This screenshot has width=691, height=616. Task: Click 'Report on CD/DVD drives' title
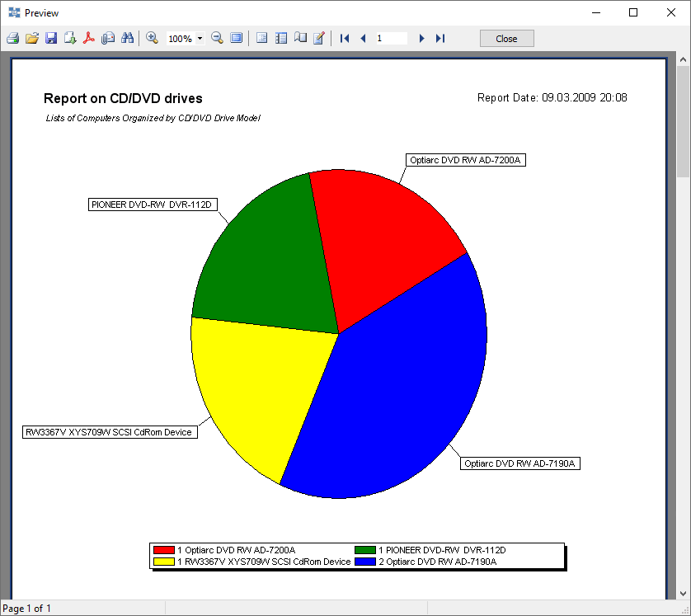pyautogui.click(x=123, y=98)
